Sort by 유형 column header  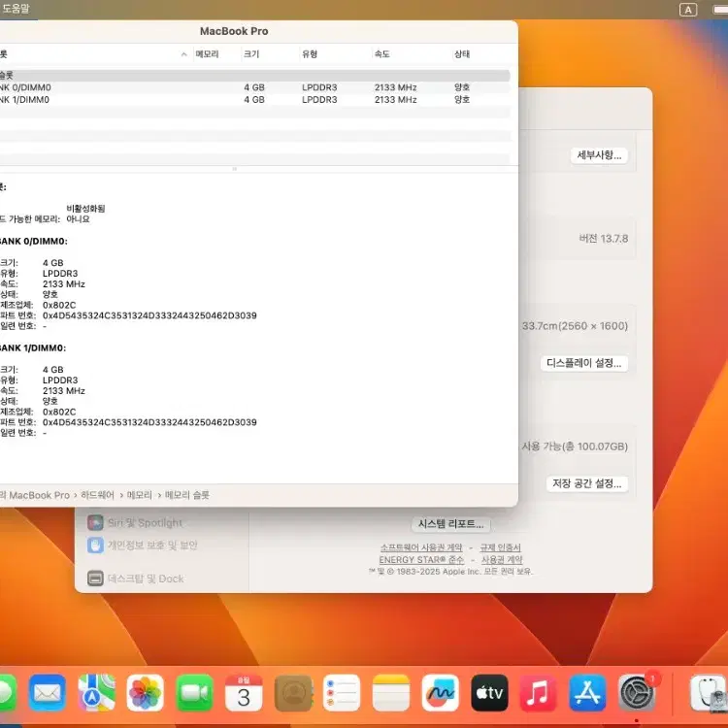pyautogui.click(x=310, y=54)
